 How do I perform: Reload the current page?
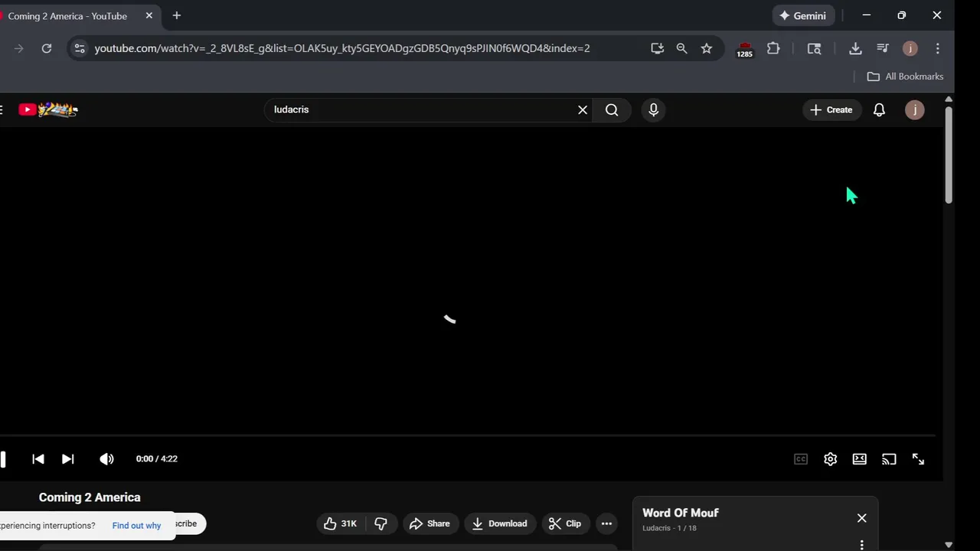(x=47, y=48)
